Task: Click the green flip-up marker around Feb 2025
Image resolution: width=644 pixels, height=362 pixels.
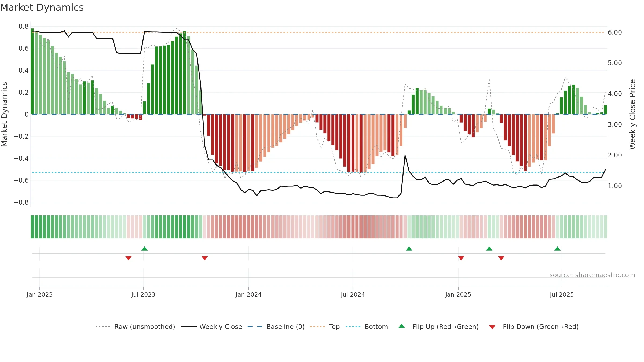Action: 489,249
